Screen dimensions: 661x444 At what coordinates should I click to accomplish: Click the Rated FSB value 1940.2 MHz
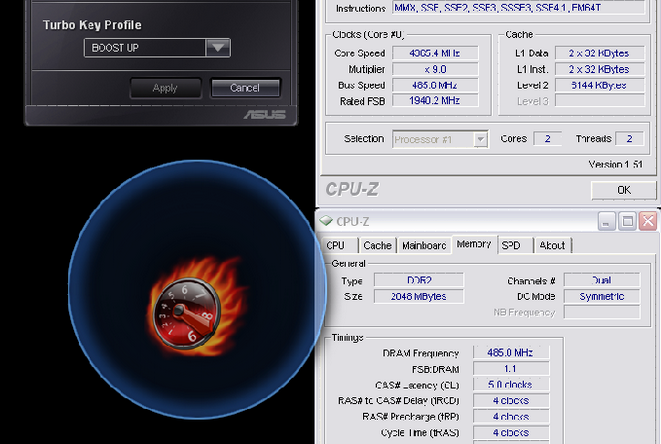click(435, 100)
